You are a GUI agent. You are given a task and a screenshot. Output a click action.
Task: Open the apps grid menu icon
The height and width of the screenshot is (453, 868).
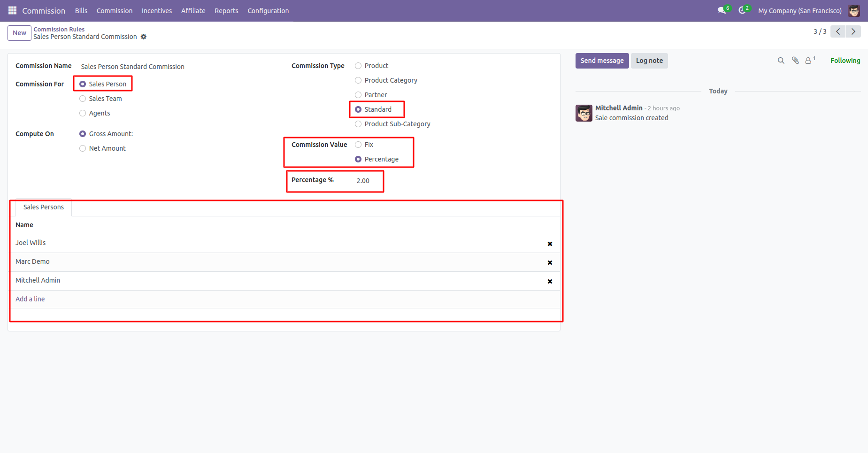[12, 10]
